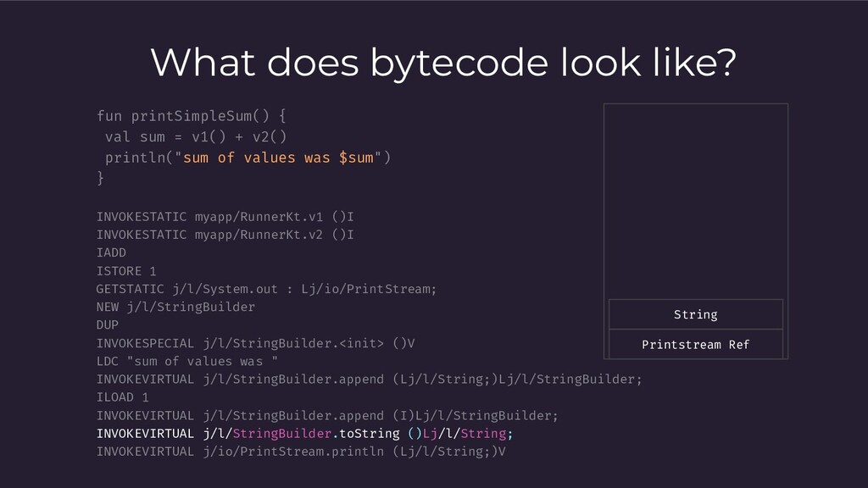Screen dimensions: 868x488
Task: Click the 'Printstream Ref' stack entry box
Action: click(x=696, y=344)
